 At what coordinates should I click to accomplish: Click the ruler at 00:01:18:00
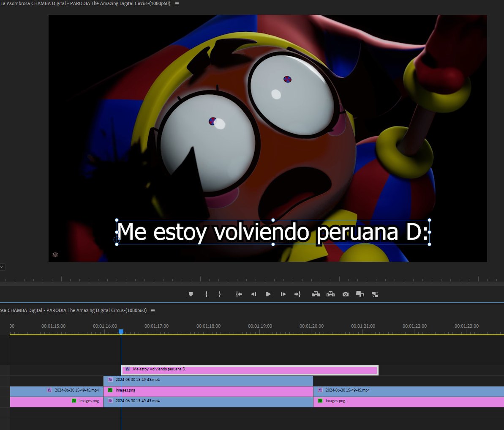(208, 326)
